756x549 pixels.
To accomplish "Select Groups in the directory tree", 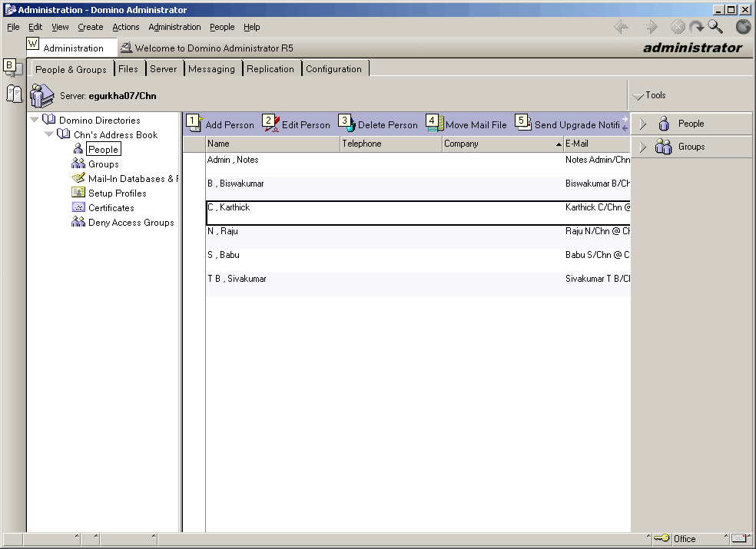I will click(103, 164).
